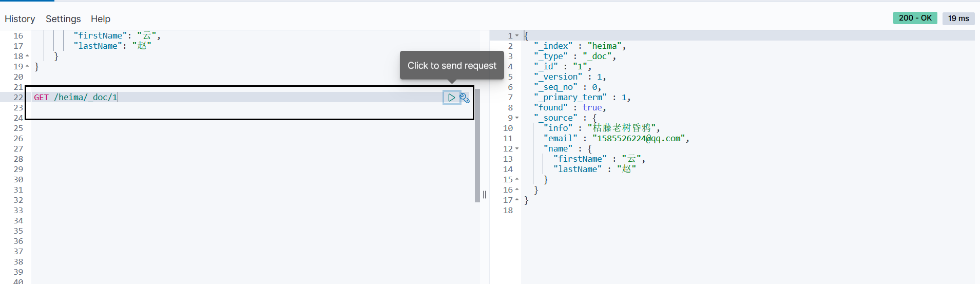
Task: Click "firstName": "云" on editor line 16
Action: click(x=117, y=35)
